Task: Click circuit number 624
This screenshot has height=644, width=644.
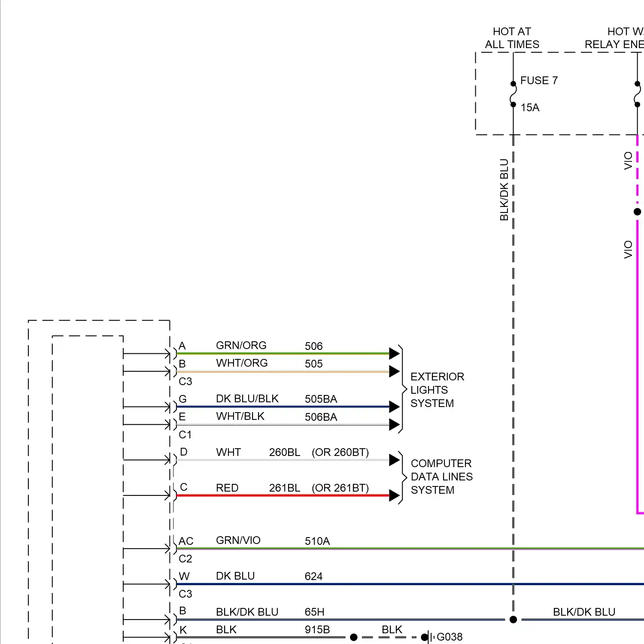Action: tap(313, 577)
